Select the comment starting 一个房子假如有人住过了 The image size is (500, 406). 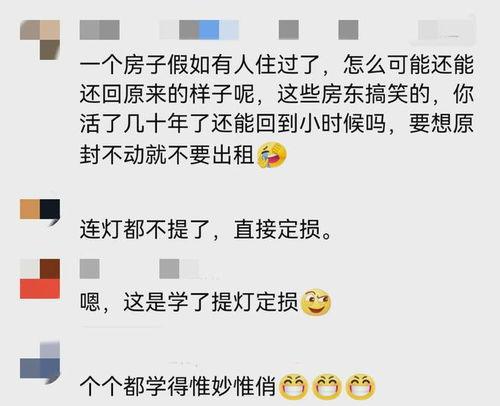[277, 110]
